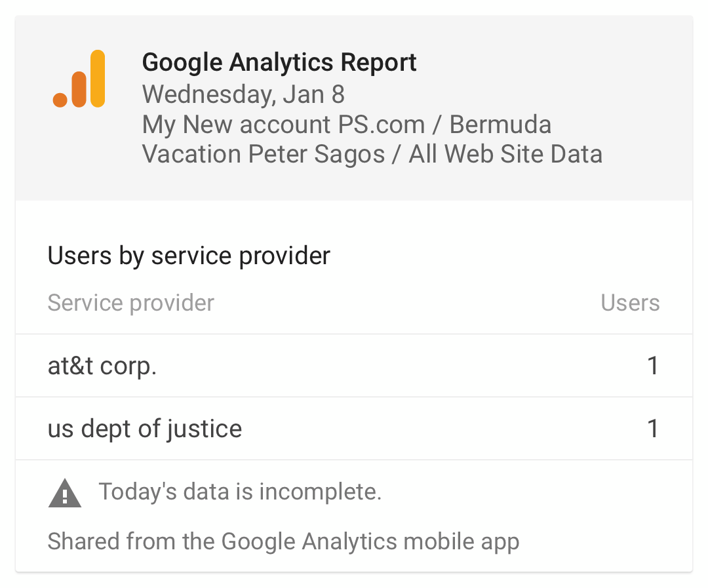Click the warning triangle icon
The image size is (708, 588).
[x=64, y=493]
